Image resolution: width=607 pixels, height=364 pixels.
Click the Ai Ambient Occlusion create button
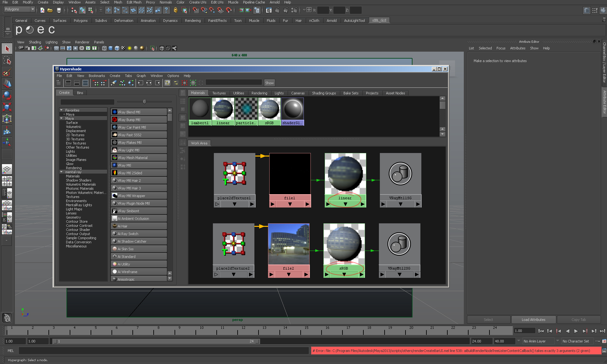pyautogui.click(x=139, y=219)
